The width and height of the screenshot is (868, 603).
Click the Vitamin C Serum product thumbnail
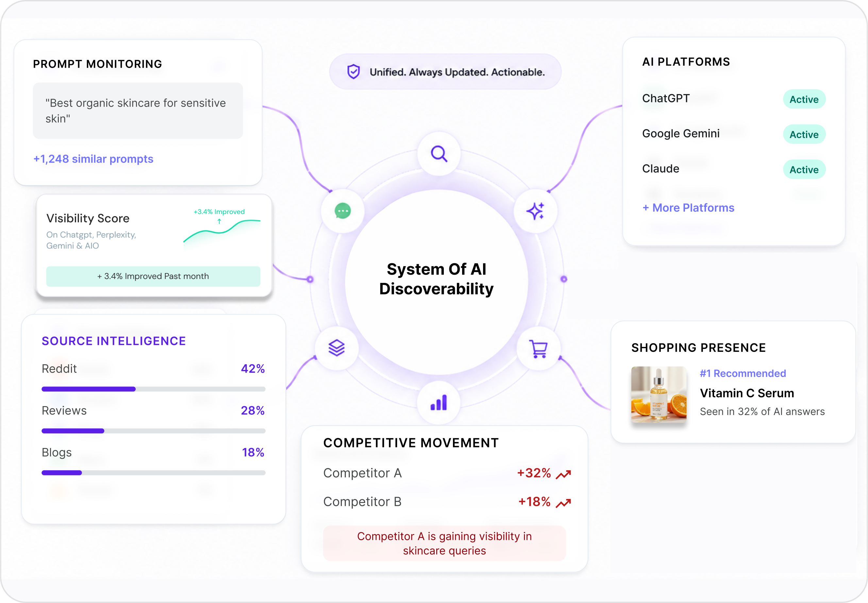point(659,394)
